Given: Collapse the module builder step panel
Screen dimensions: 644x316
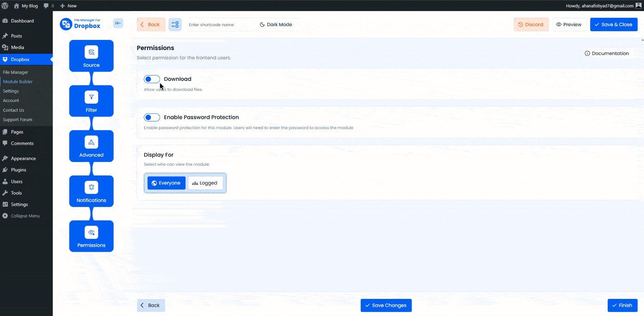Looking at the screenshot, I should 118,23.
